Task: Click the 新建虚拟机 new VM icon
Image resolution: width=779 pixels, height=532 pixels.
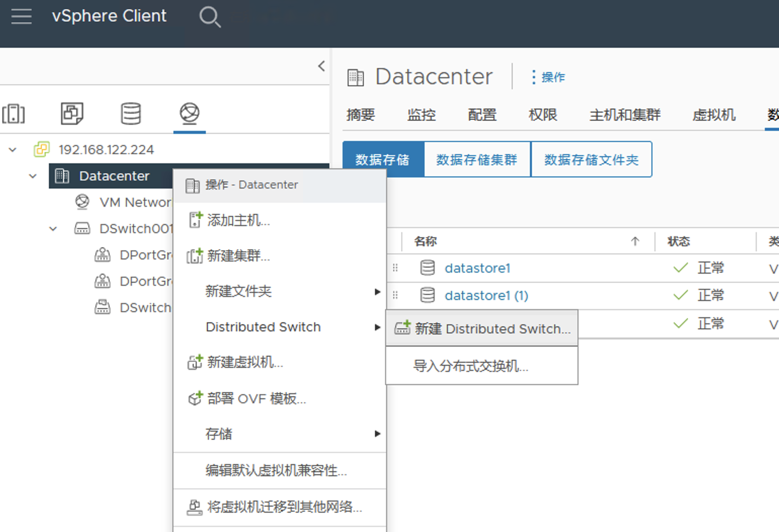Action: tap(195, 362)
